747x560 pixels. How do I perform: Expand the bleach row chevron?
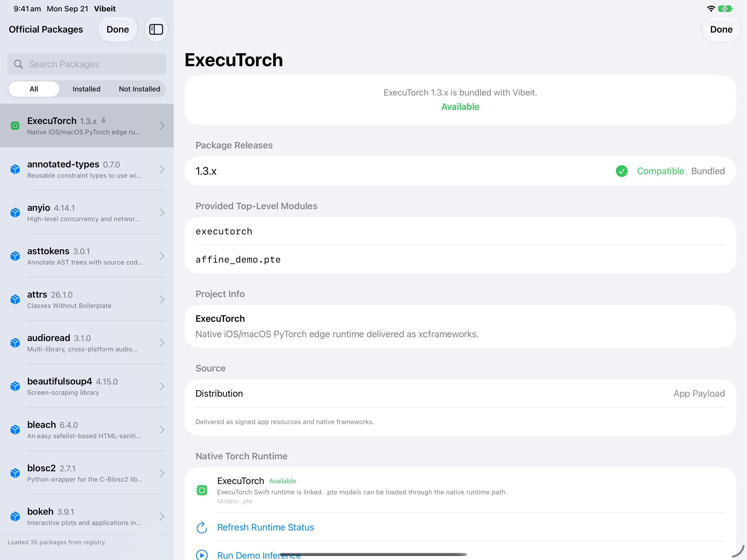coord(162,430)
